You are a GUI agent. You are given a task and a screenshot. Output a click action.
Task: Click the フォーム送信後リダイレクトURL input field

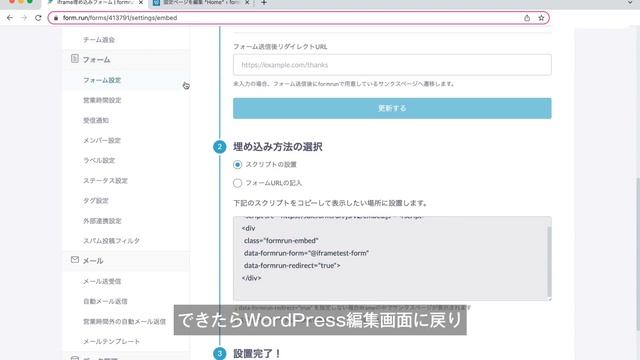click(x=392, y=65)
